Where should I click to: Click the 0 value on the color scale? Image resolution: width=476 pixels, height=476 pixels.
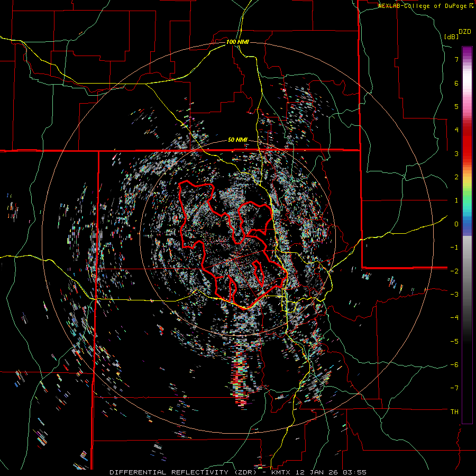click(x=456, y=224)
